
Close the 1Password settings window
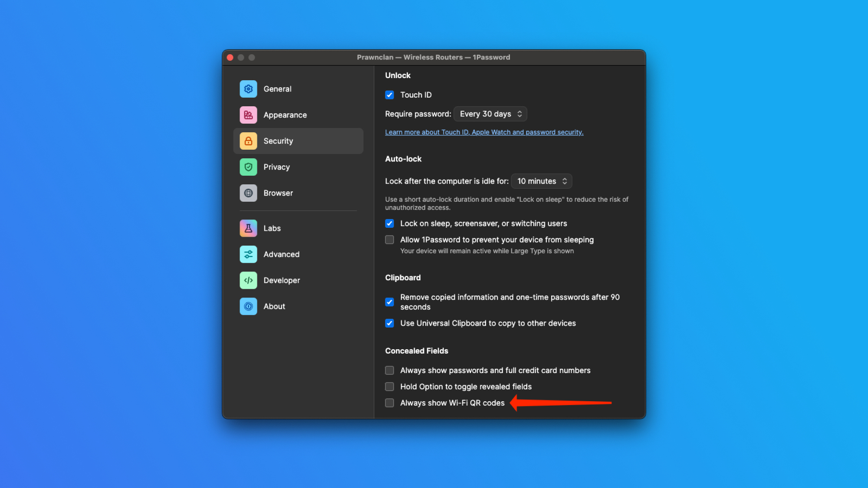point(230,57)
